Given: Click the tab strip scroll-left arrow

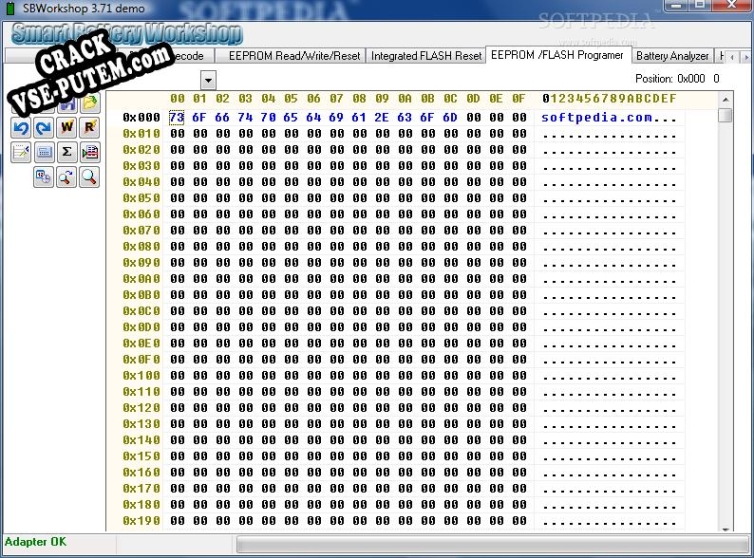Looking at the screenshot, I should tap(732, 57).
